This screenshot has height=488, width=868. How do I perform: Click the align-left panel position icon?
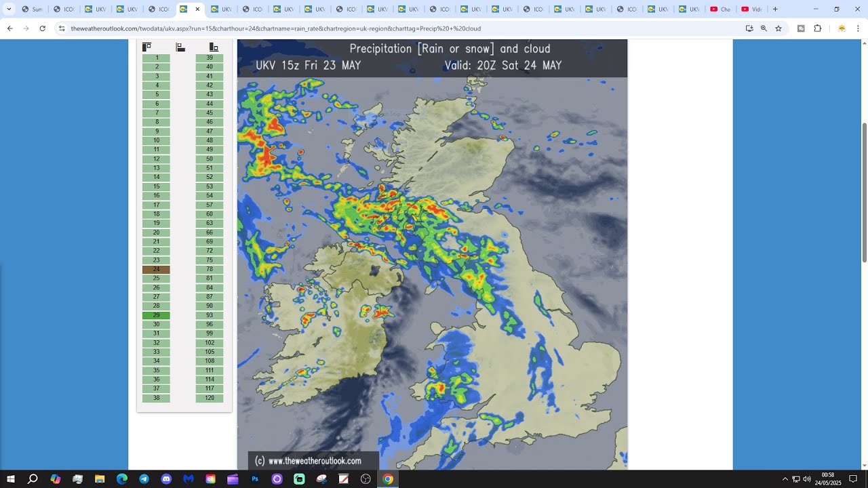(180, 47)
